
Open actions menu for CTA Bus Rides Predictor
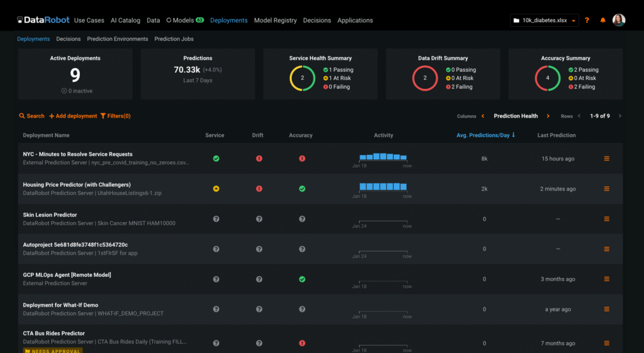(607, 343)
